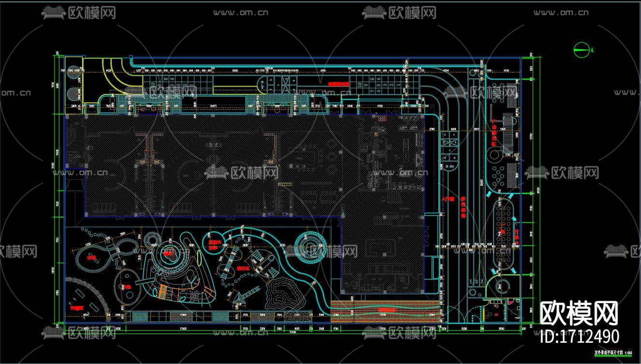Screen dimensions: 641x364
Task: Select the red "种植区" label
Action: coord(76,307)
